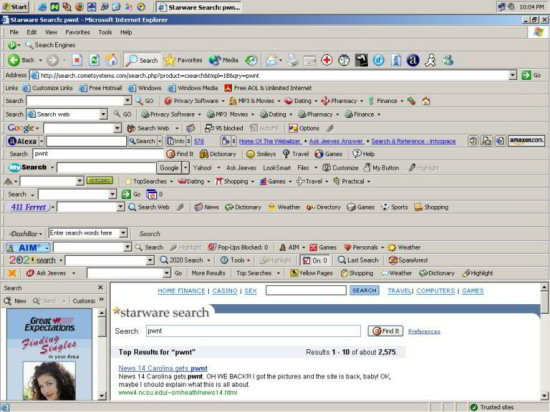Close the Search side pane
Viewport: 550px width, 412px height.
pos(100,288)
